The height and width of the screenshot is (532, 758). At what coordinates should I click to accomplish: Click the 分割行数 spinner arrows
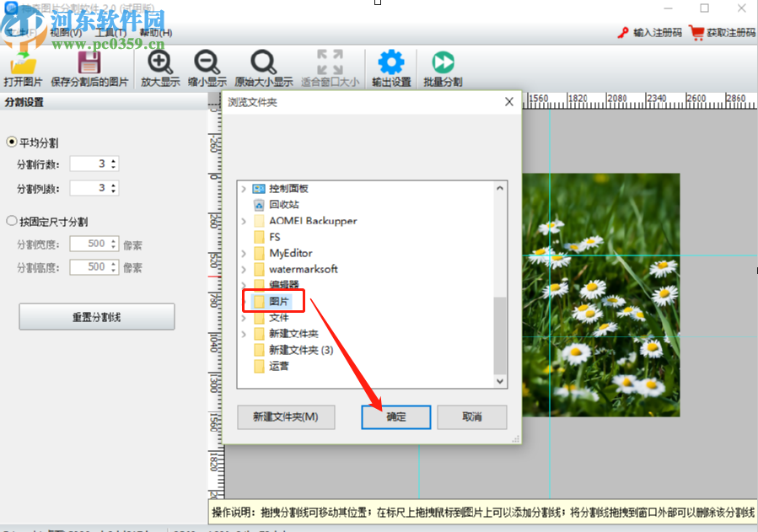[114, 164]
